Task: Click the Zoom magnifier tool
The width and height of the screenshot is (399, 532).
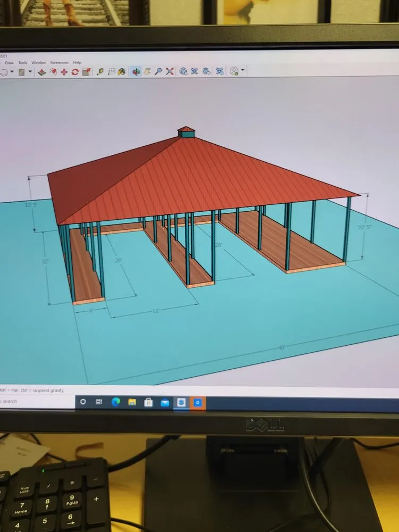Action: [159, 72]
